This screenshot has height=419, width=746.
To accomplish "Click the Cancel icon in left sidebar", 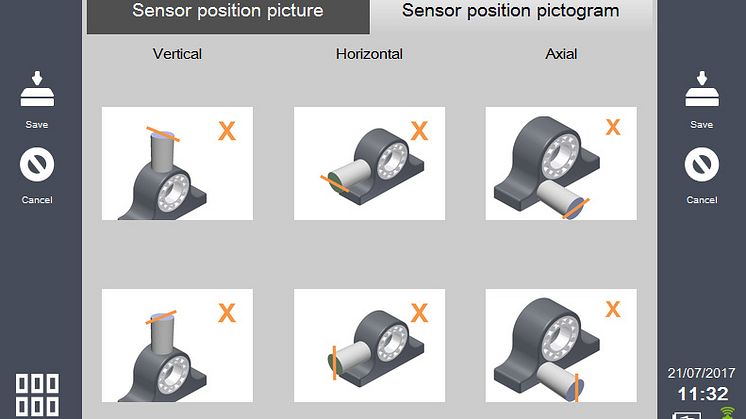I will [37, 165].
